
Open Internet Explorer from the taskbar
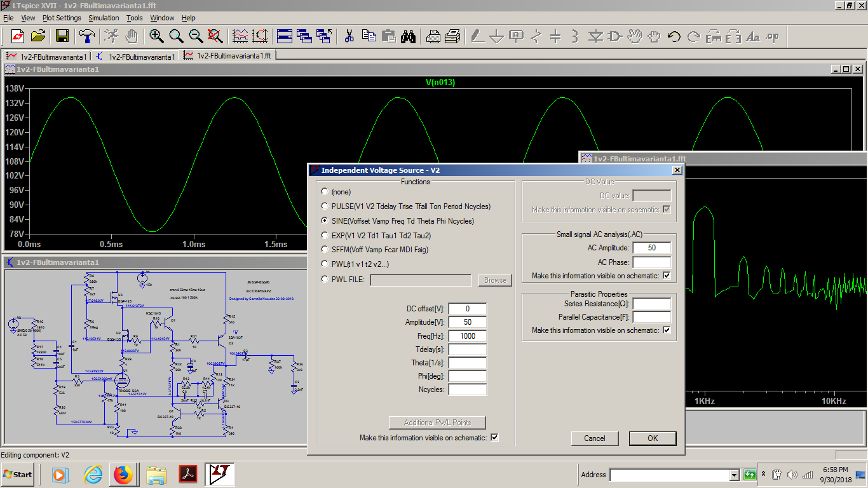coord(93,475)
